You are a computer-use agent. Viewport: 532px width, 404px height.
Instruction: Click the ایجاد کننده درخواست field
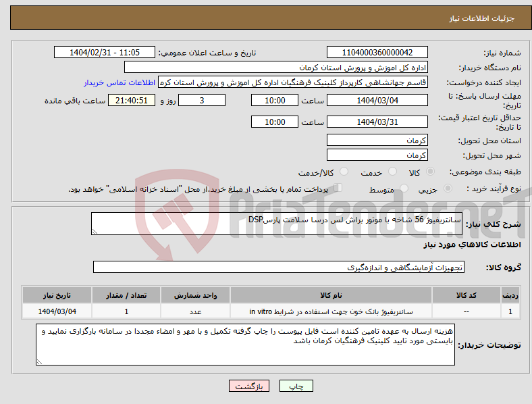click(x=293, y=82)
